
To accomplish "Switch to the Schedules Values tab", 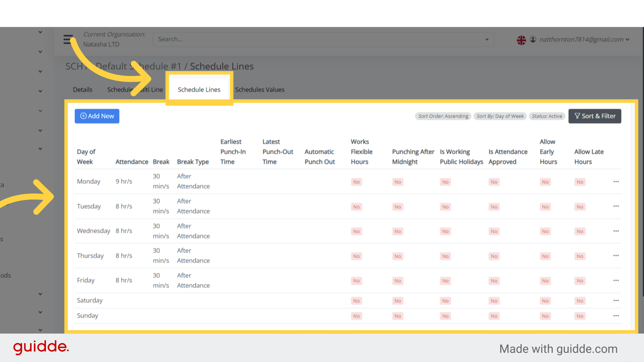I will point(260,90).
